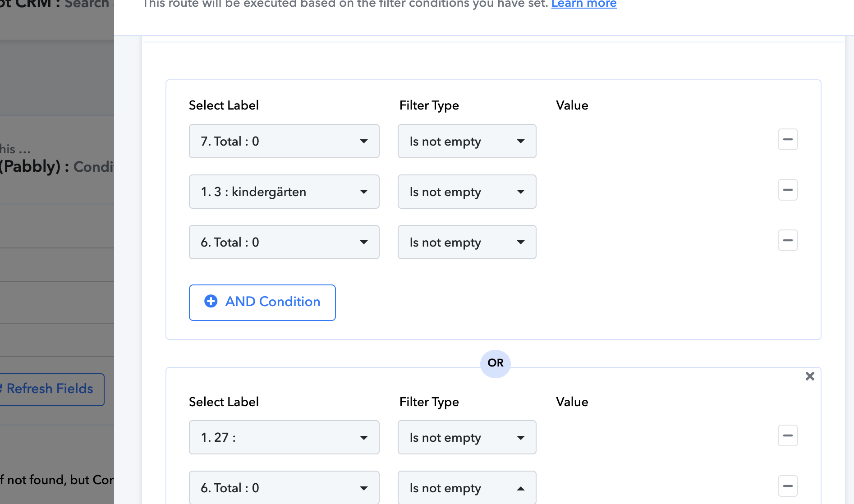Image resolution: width=854 pixels, height=504 pixels.
Task: Open the Learn more link
Action: click(x=583, y=5)
